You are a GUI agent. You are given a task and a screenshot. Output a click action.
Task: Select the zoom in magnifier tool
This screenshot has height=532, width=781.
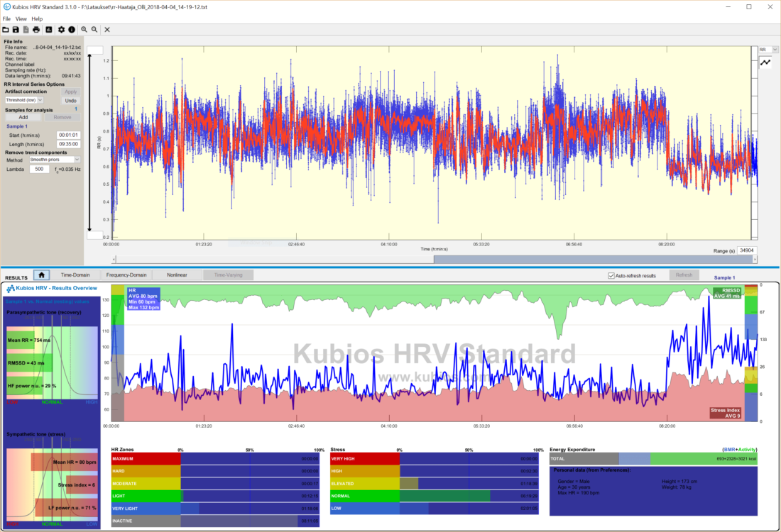(x=84, y=30)
